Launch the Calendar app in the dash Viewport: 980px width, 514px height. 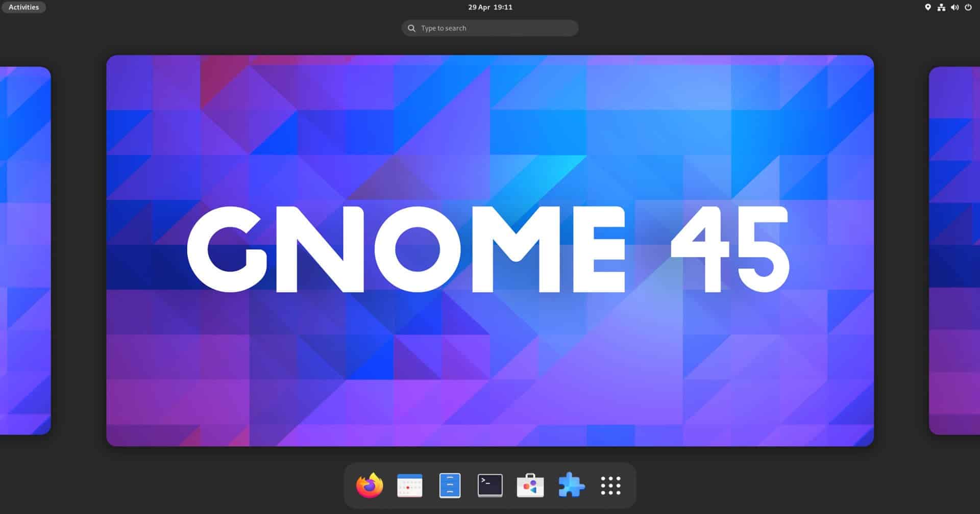pyautogui.click(x=410, y=485)
